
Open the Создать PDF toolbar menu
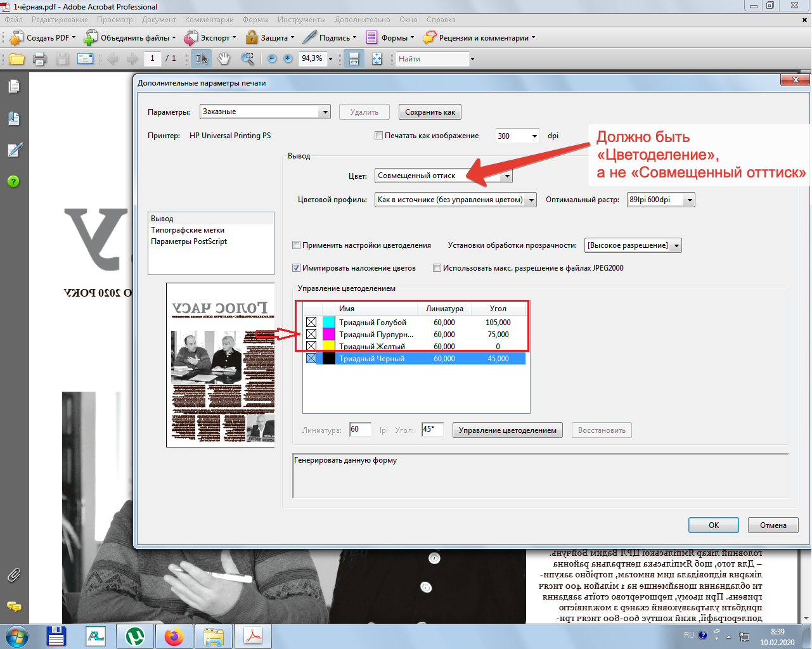[43, 38]
